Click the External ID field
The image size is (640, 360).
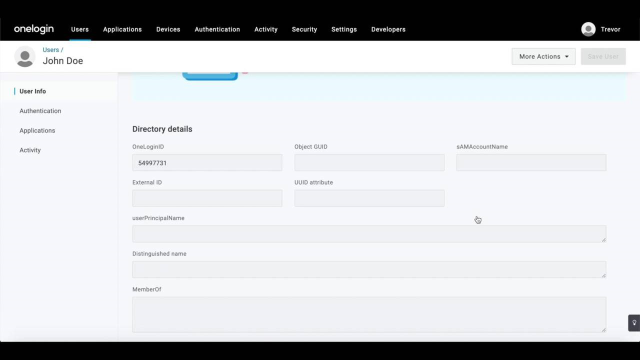tap(207, 198)
